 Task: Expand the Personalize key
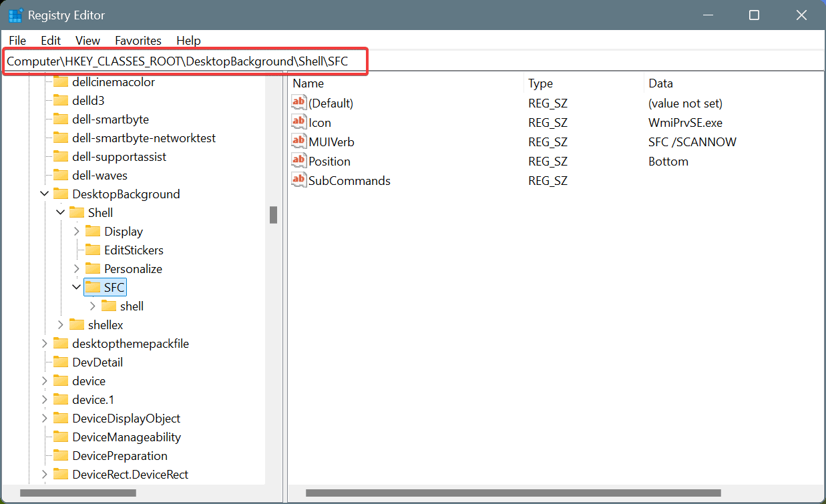(77, 268)
